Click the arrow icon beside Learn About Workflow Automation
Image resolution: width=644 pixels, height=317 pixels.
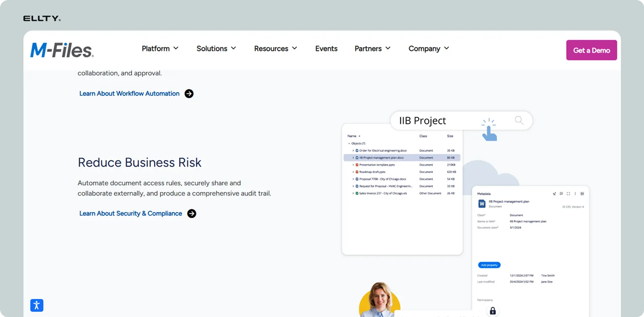189,94
